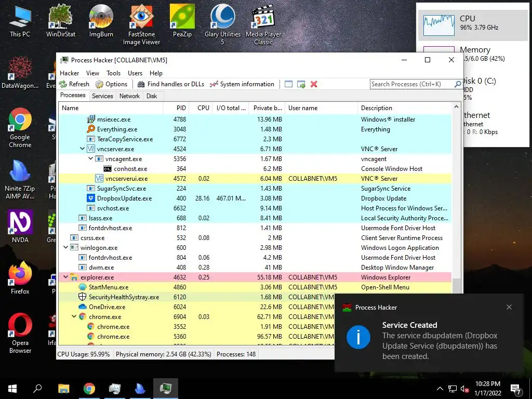
Task: Select the Everything.exe process icon
Action: coord(91,129)
